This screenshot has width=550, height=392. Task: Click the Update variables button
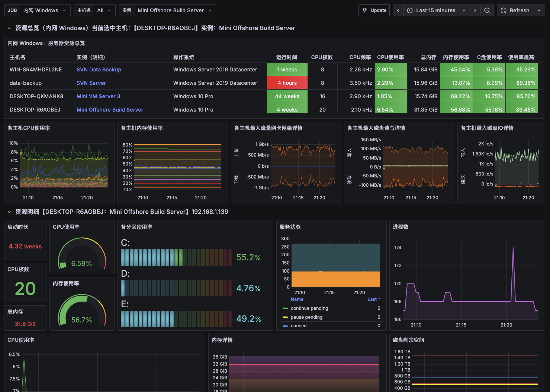click(x=374, y=10)
